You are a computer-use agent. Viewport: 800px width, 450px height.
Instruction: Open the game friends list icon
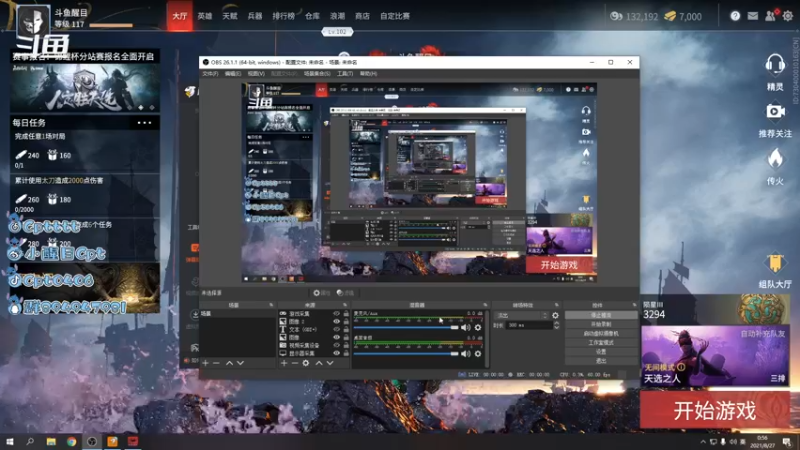click(x=770, y=16)
